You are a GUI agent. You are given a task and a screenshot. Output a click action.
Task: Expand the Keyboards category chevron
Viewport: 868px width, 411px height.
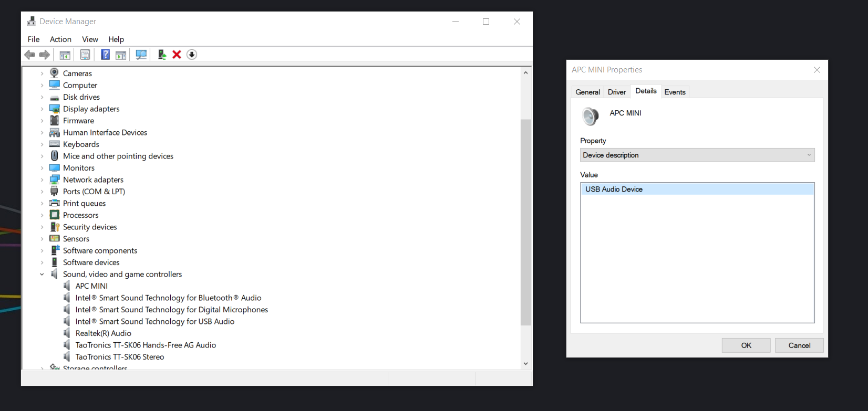(x=42, y=144)
